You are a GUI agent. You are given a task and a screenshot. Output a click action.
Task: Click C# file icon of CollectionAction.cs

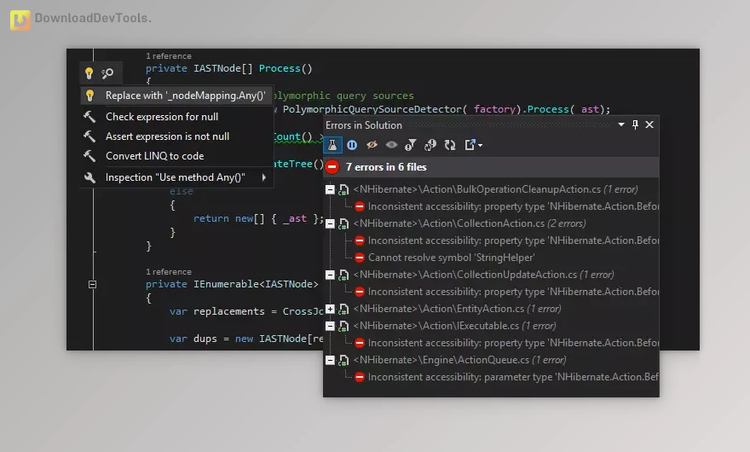point(343,224)
